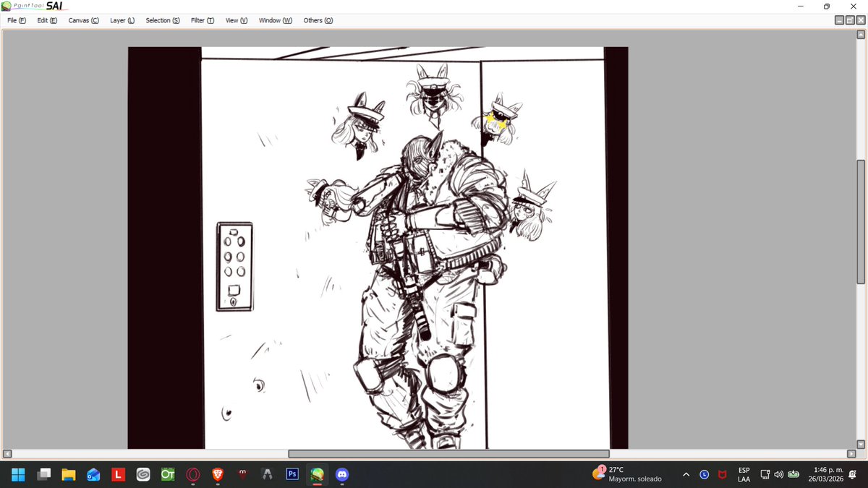This screenshot has width=868, height=488.
Task: Click the McAfee icon in the system tray
Action: pos(723,475)
